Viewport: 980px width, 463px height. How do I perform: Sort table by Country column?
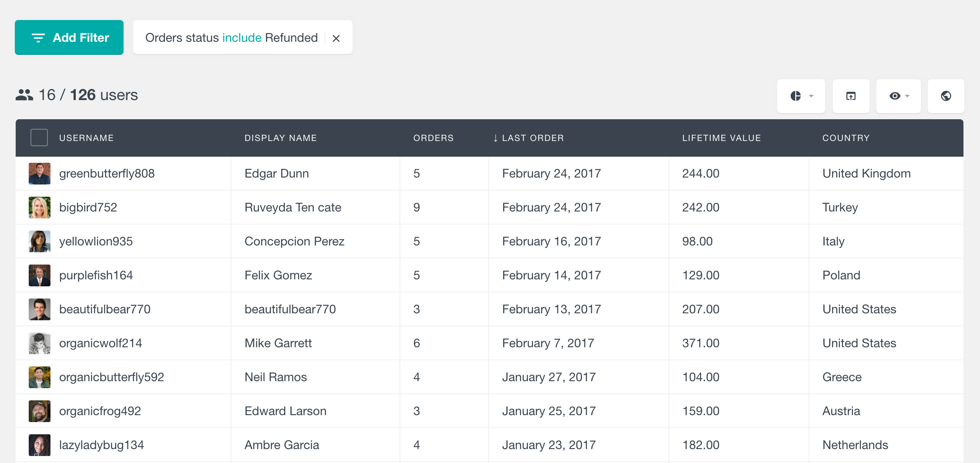click(x=846, y=138)
